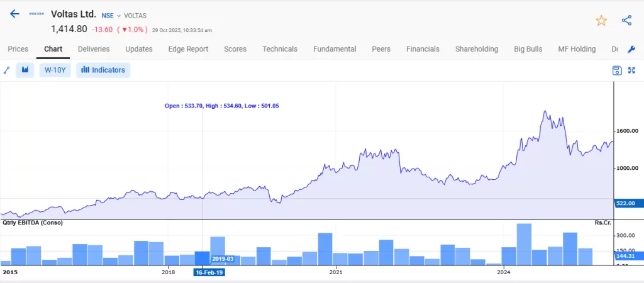Share this stock page
Image resolution: width=644 pixels, height=283 pixels.
(x=626, y=21)
